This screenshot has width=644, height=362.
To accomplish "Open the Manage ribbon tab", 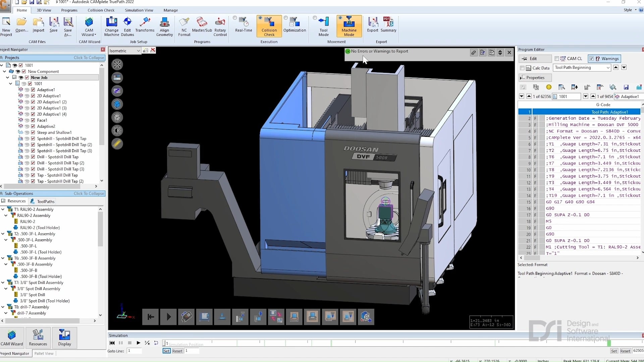I will 171,10.
